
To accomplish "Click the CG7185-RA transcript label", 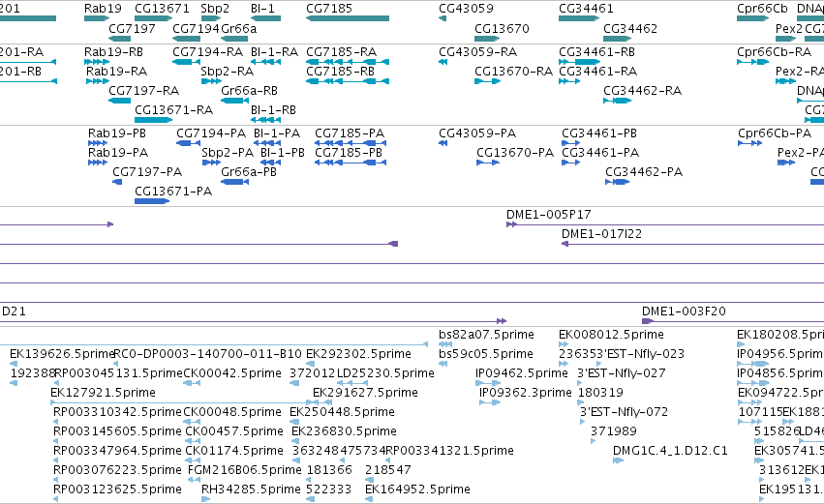I will click(341, 52).
